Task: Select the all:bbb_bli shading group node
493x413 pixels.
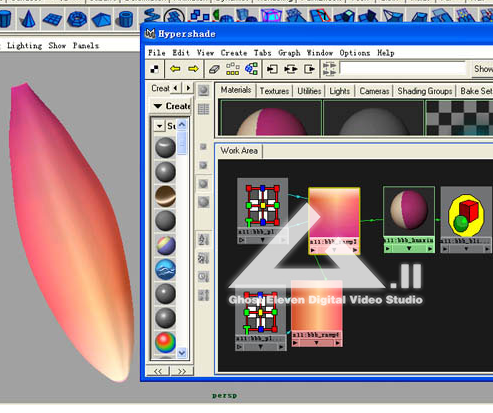Action: coord(466,219)
